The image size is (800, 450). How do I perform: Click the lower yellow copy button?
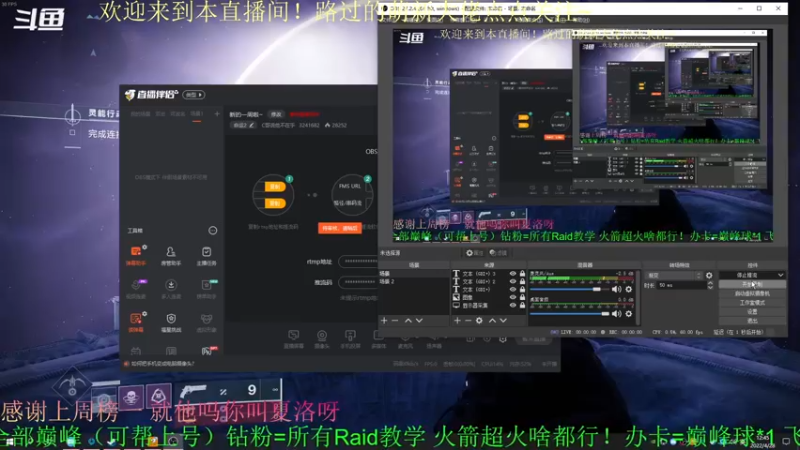[x=274, y=204]
